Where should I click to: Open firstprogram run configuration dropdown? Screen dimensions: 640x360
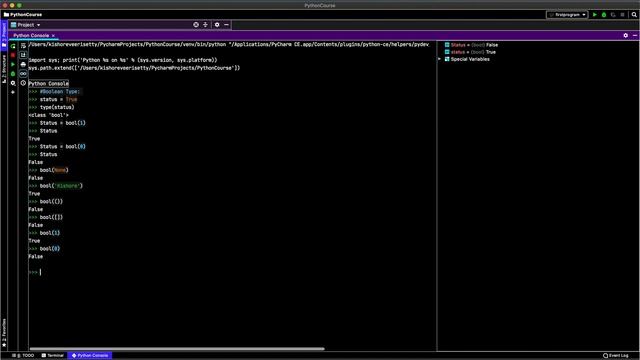[567, 15]
